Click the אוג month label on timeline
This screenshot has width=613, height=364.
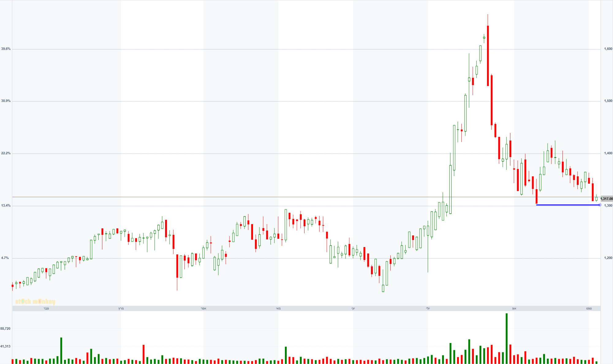click(514, 308)
